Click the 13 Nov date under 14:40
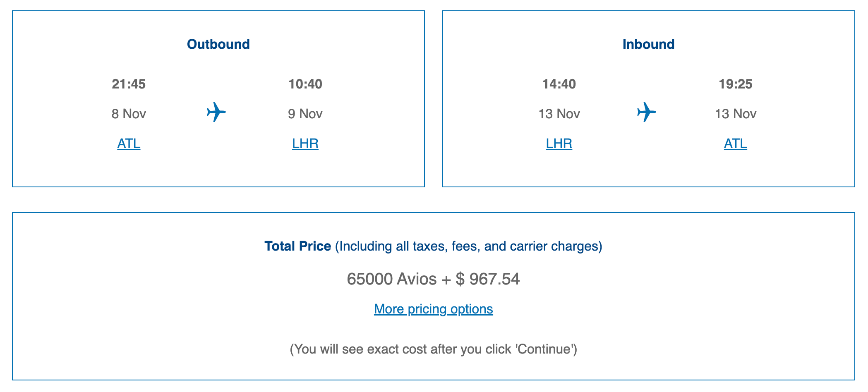 click(x=559, y=114)
